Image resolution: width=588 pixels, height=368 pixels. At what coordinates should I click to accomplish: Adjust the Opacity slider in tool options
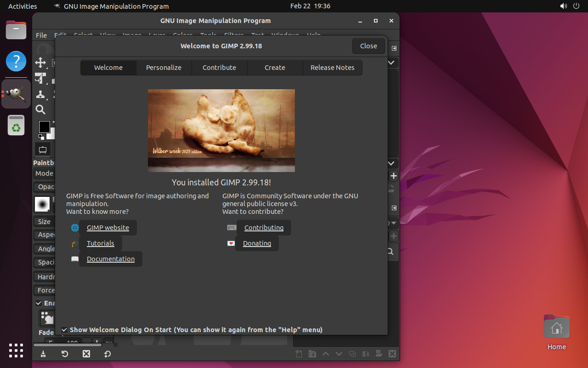(x=44, y=187)
